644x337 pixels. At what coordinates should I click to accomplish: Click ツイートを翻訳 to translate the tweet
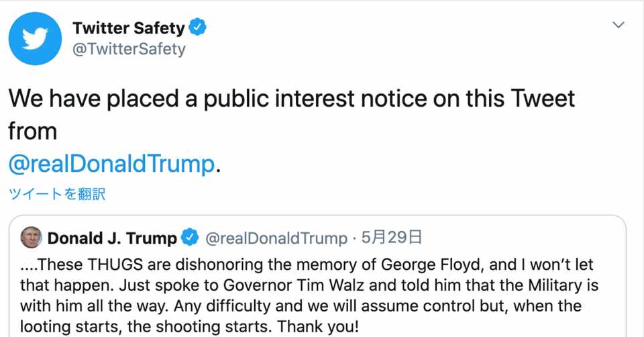point(57,194)
